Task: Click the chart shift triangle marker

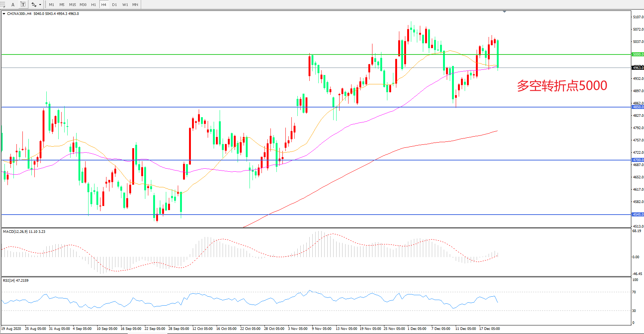Action: (x=504, y=12)
